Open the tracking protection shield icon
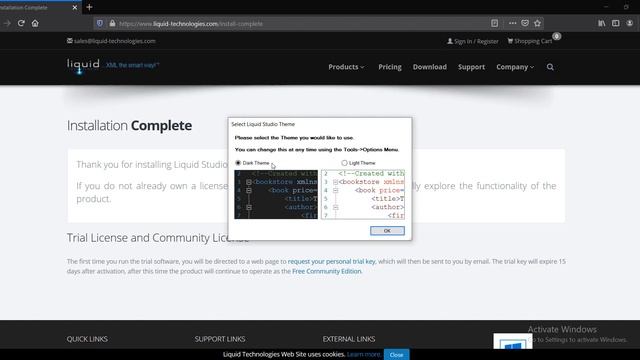The height and width of the screenshot is (360, 640). coord(100,23)
